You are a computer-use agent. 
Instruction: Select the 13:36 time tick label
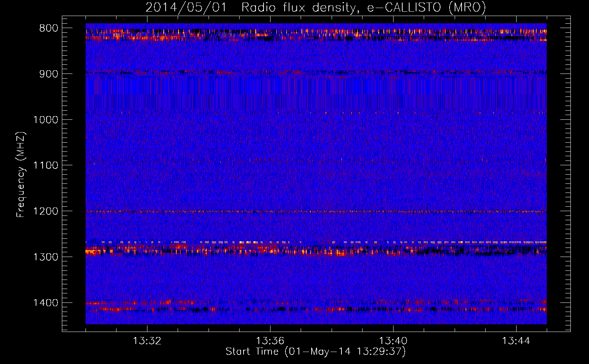270,341
